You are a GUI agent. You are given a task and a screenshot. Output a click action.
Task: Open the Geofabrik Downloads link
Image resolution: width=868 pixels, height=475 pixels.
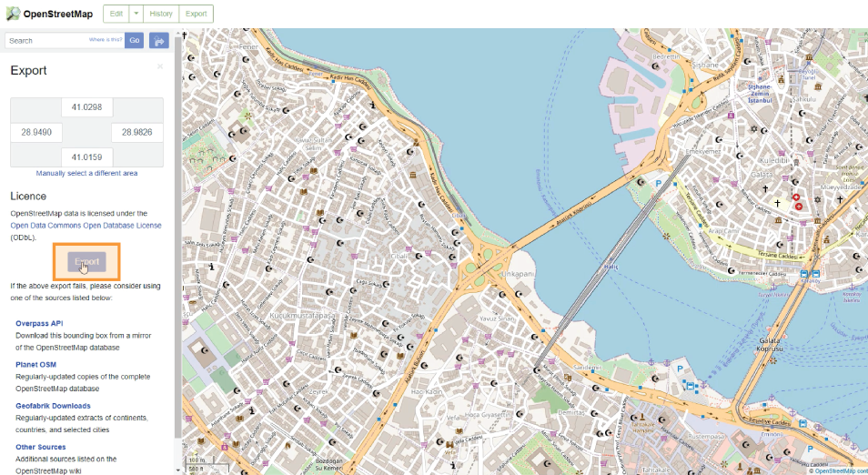53,406
